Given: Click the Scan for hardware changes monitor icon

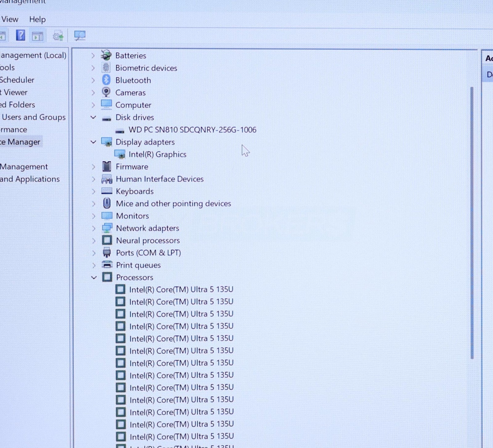Looking at the screenshot, I should tap(80, 36).
